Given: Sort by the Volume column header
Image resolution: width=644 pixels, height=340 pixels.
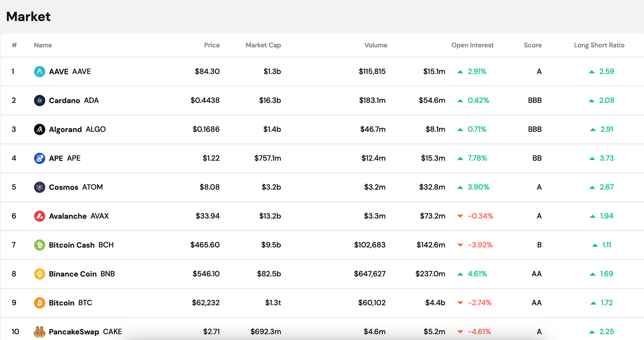Looking at the screenshot, I should tap(376, 45).
